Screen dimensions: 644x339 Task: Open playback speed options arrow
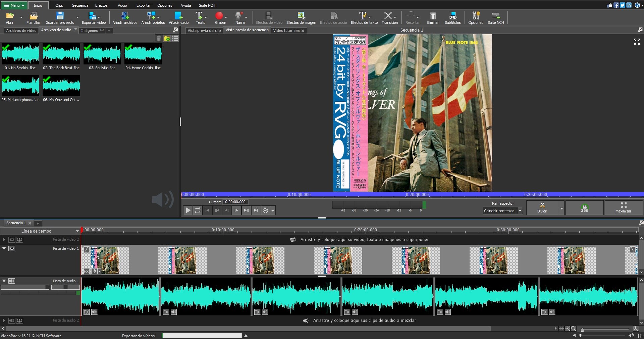click(273, 211)
